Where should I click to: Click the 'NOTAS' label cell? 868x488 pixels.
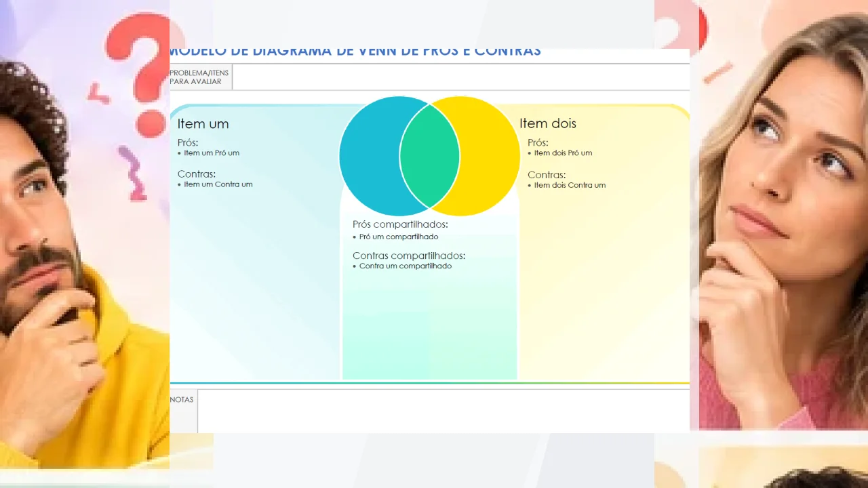point(183,411)
